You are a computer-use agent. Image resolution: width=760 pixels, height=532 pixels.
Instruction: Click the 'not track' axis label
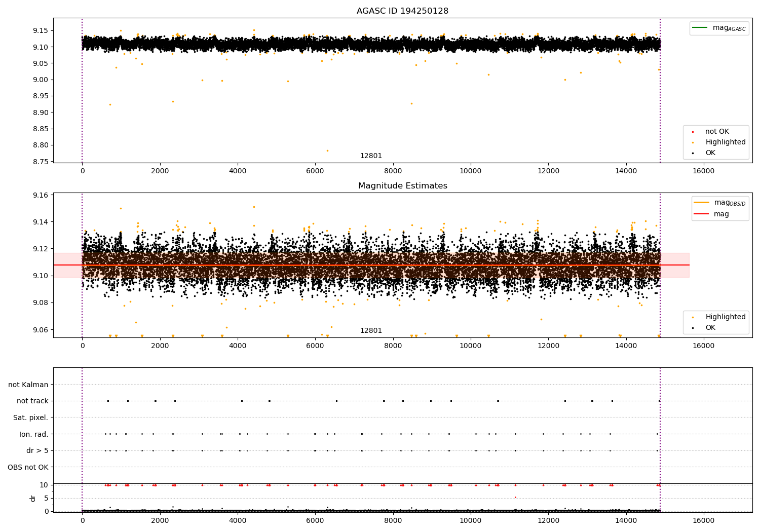tap(32, 401)
